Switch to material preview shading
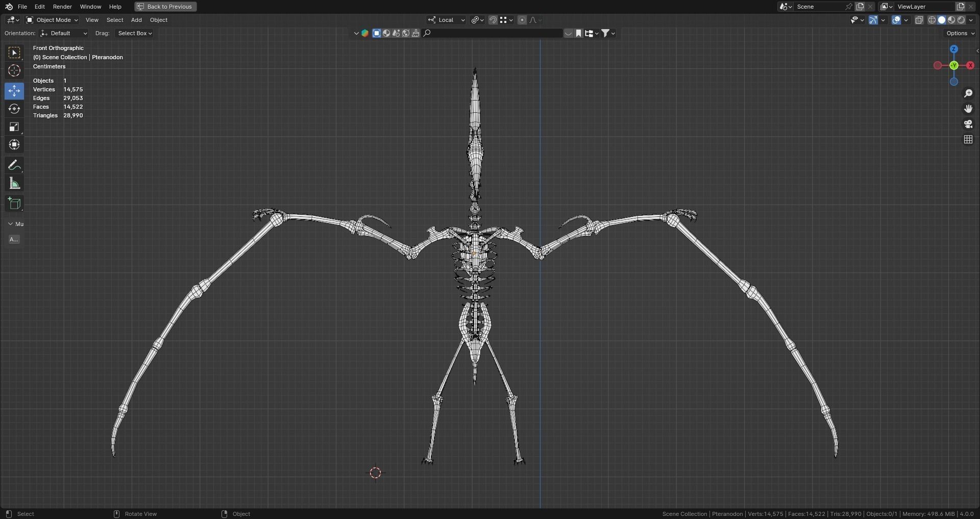Image resolution: width=980 pixels, height=519 pixels. coord(951,20)
